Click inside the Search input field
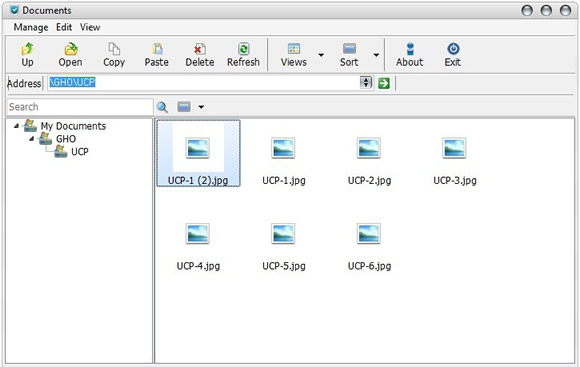580x367 pixels. point(80,107)
